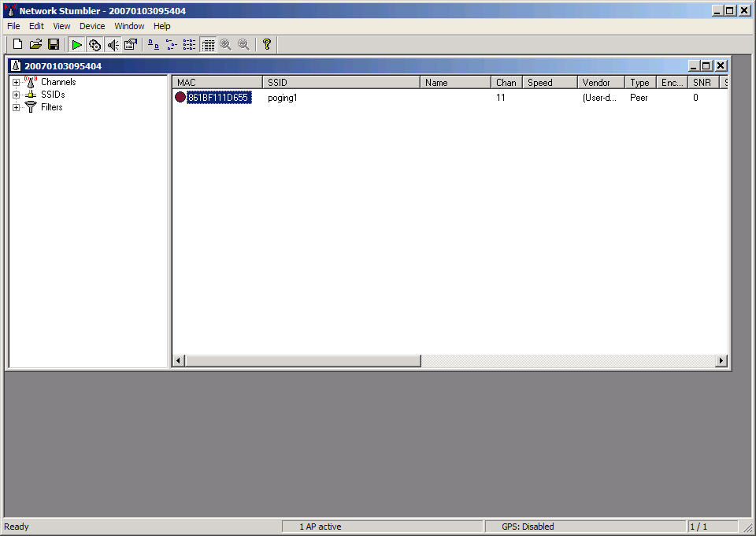Save the capture with the floppy disk icon
756x536 pixels.
54,44
